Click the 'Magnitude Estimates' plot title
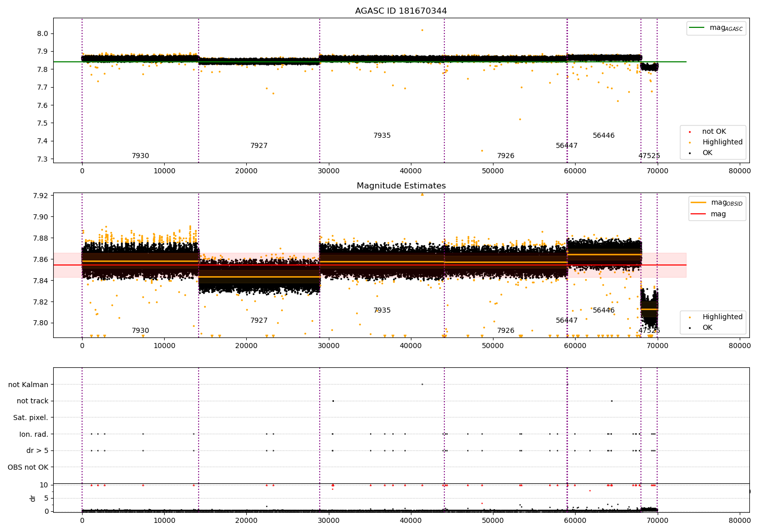Viewport: 760px width, 532px height. point(401,186)
